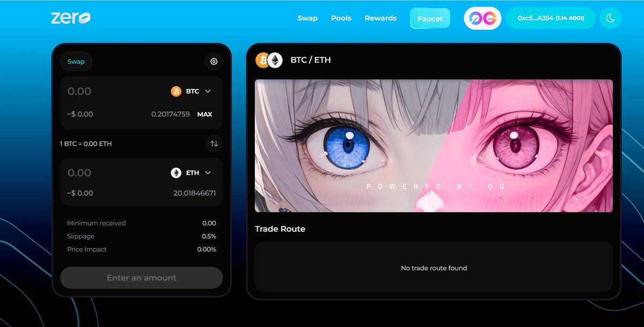Expand the wallet address 0xc5...A354 menu
644x327 pixels.
[x=551, y=18]
